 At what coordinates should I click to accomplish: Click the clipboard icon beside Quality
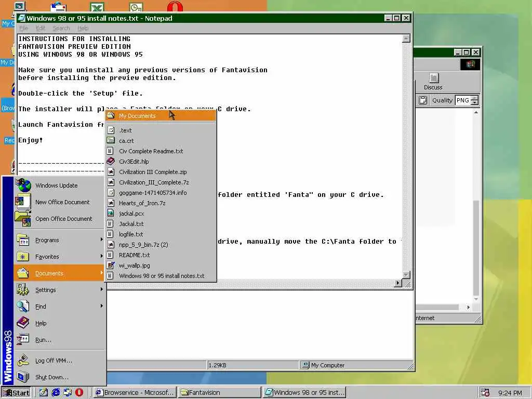tap(423, 100)
